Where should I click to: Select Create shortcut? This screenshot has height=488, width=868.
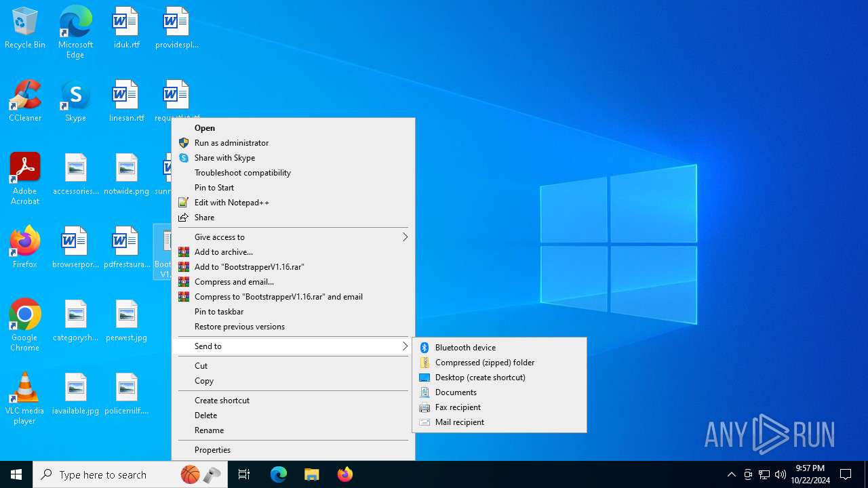(293, 401)
